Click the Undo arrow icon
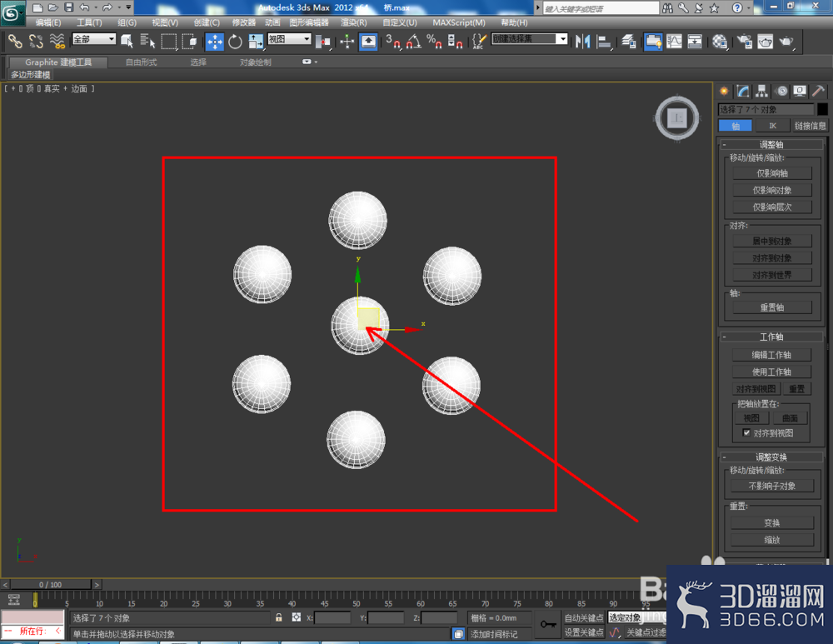 click(84, 7)
